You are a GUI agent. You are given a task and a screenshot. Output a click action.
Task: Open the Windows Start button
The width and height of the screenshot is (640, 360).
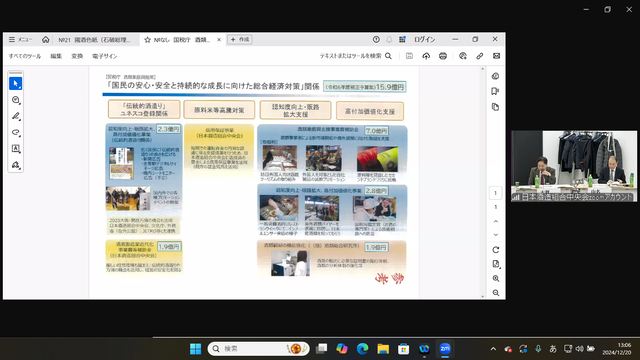196,349
